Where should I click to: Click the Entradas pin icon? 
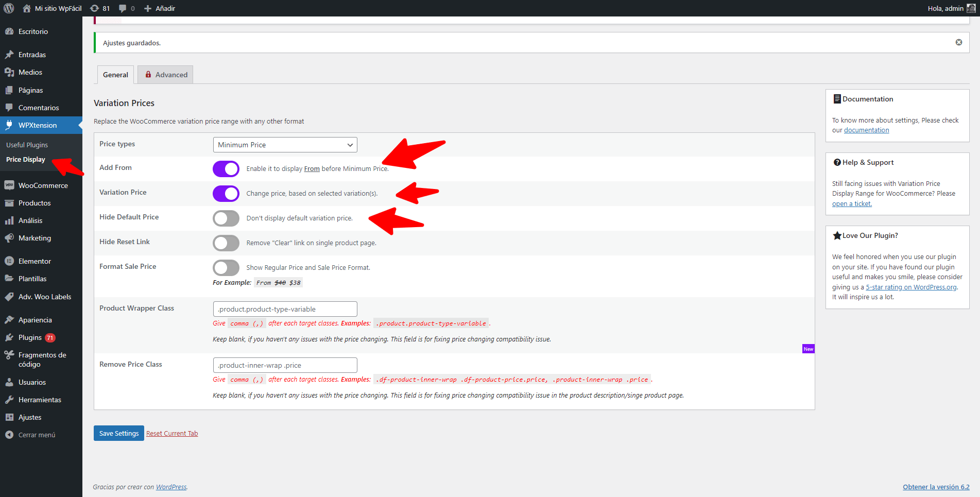[9, 55]
